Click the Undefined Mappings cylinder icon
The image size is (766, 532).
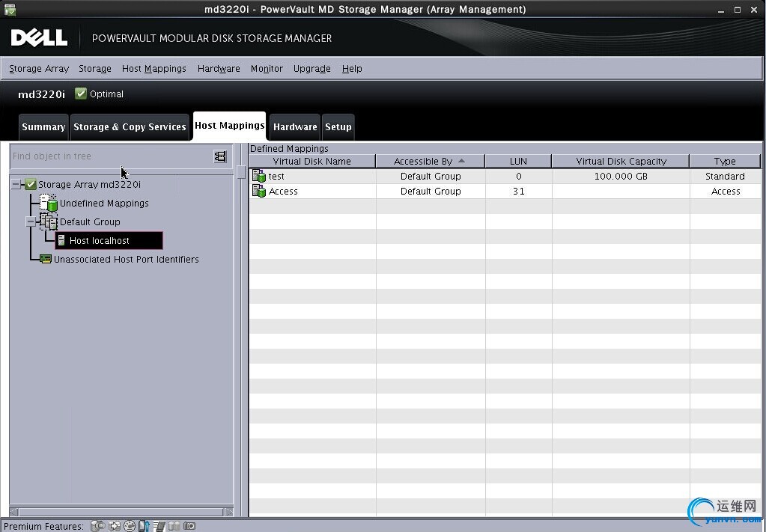(x=49, y=203)
